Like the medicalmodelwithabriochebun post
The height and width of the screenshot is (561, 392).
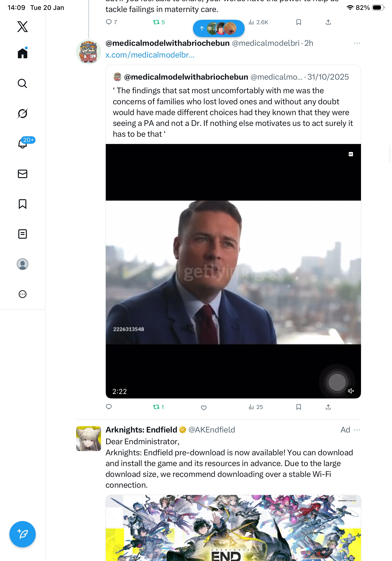(204, 407)
